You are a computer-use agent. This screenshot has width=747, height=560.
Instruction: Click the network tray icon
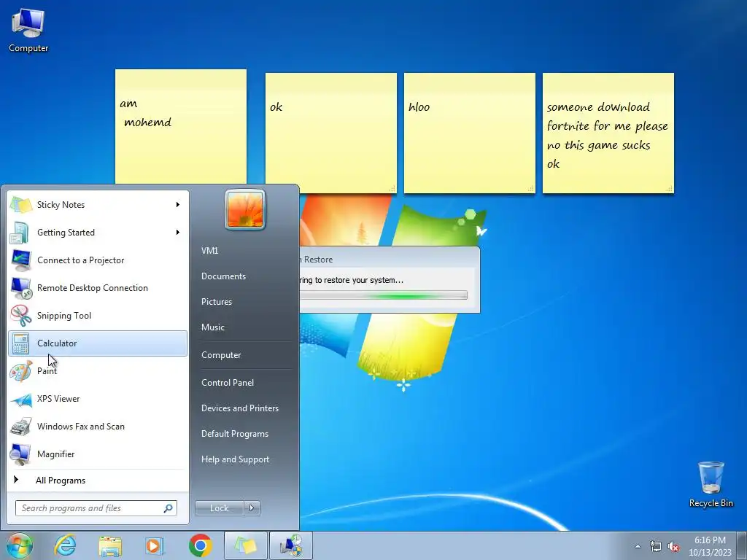(656, 547)
